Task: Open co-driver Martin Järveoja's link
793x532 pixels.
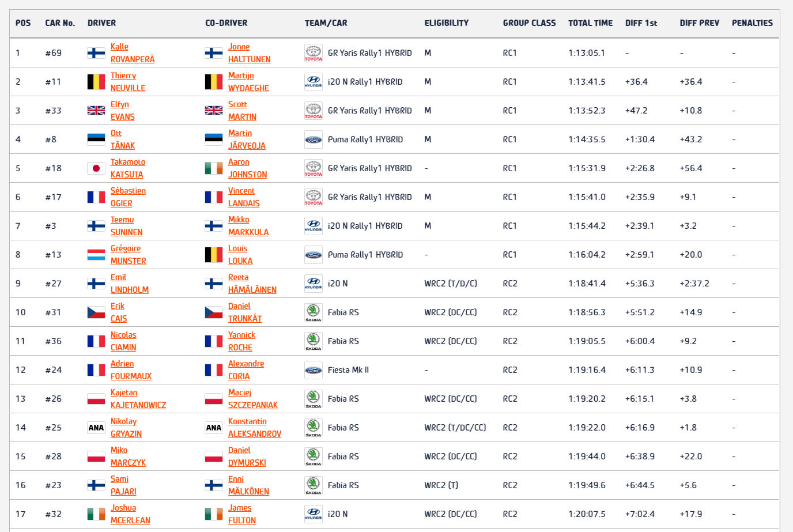Action: coord(247,139)
